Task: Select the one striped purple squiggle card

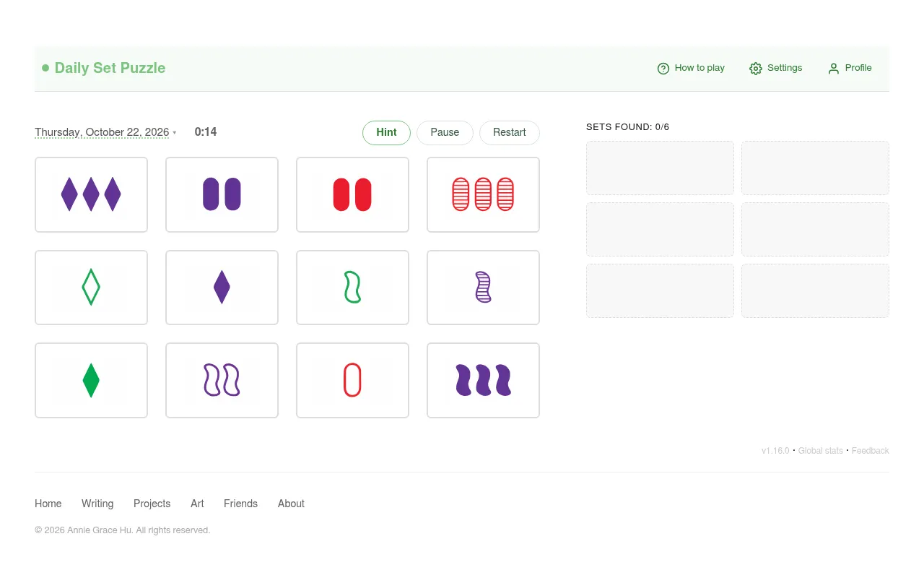Action: click(483, 288)
